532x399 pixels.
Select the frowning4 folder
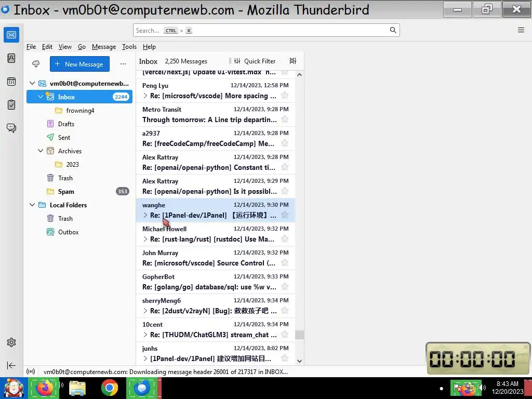point(79,111)
